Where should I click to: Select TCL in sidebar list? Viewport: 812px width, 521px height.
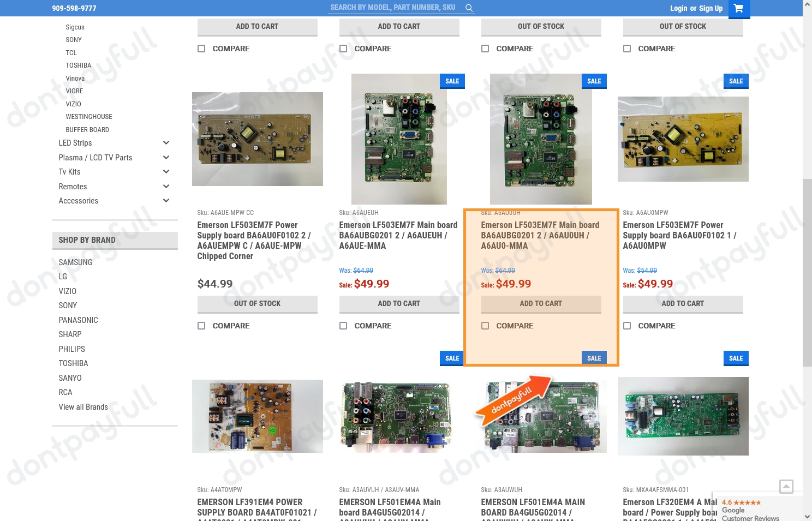click(71, 53)
